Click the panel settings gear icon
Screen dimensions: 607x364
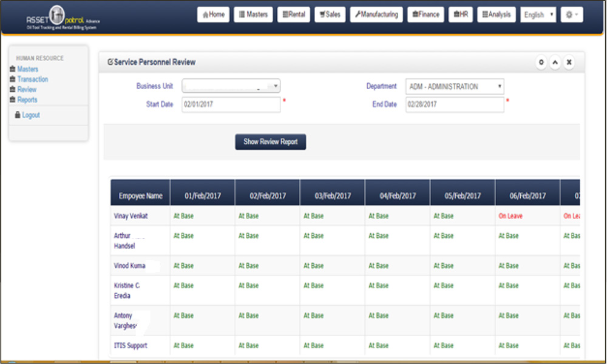tap(541, 62)
